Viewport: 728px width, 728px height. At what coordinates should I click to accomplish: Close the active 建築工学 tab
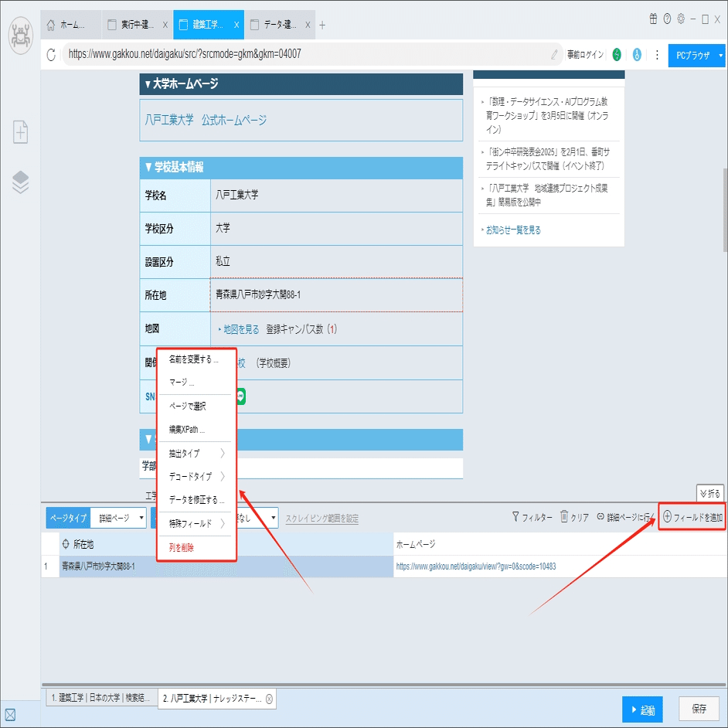236,25
